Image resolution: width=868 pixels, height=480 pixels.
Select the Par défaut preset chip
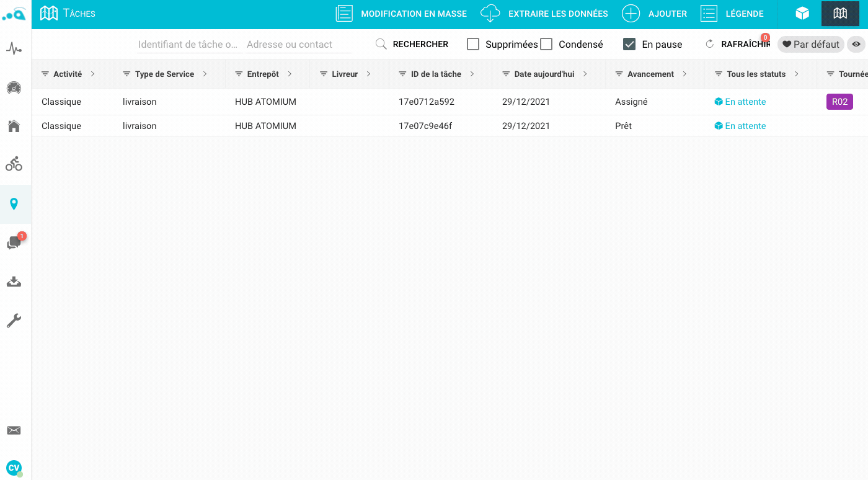point(811,44)
